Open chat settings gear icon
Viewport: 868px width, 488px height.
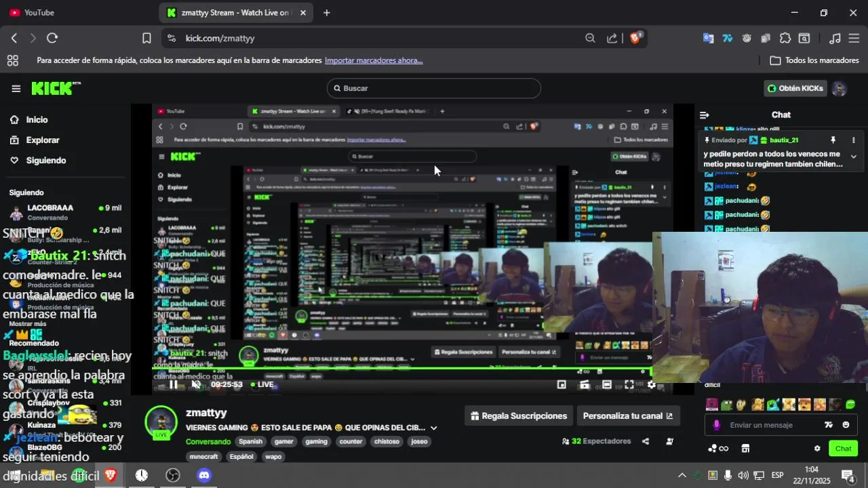817,449
